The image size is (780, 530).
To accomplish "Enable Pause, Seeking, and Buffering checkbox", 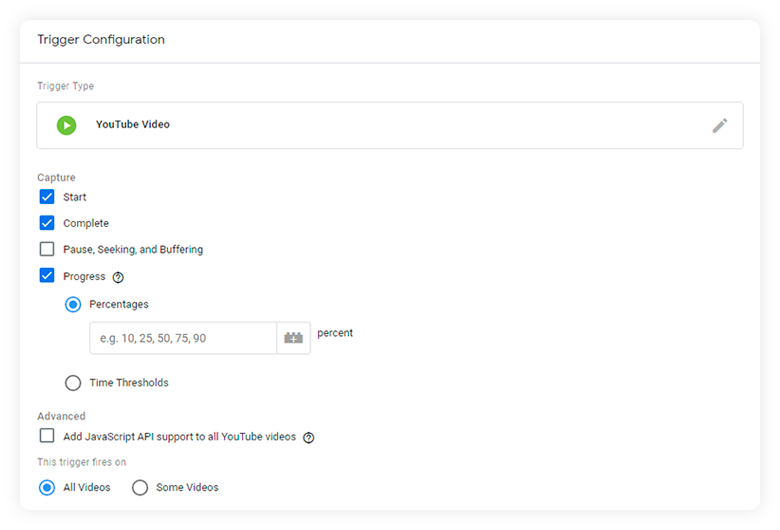I will (x=47, y=249).
